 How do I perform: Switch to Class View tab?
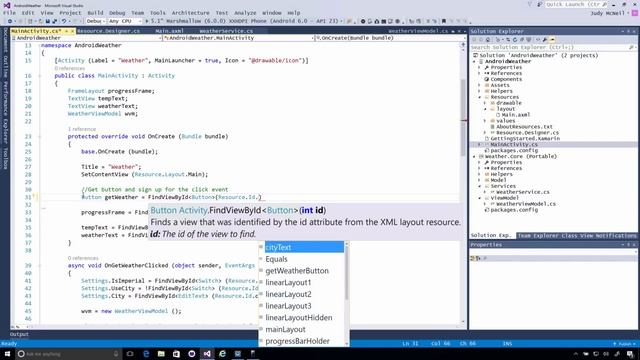[x=577, y=236]
